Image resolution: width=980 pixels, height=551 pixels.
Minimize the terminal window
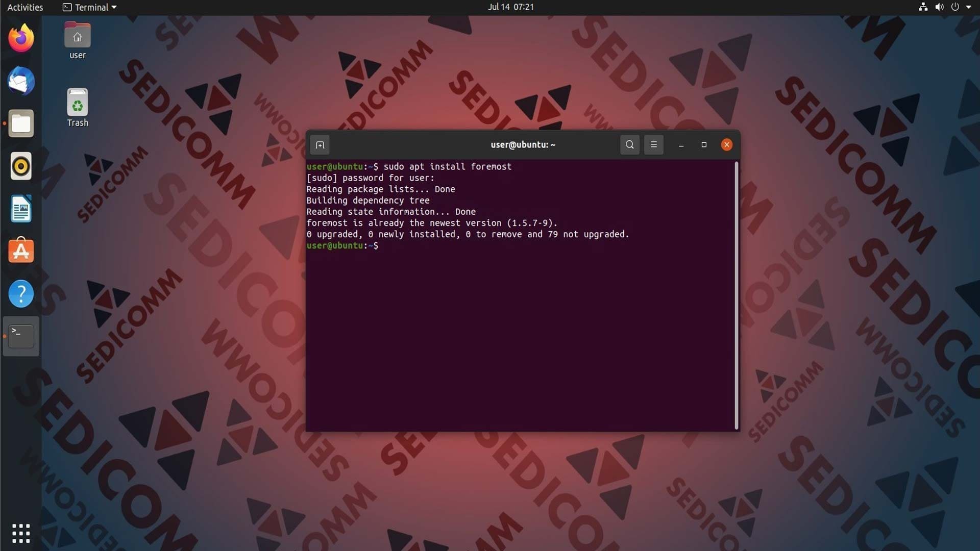tap(681, 145)
